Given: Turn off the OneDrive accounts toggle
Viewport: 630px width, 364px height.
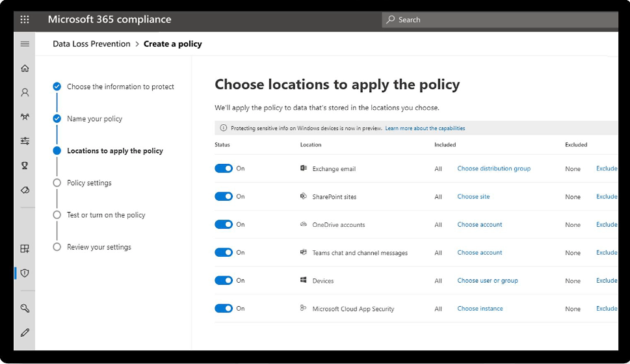Looking at the screenshot, I should point(224,224).
